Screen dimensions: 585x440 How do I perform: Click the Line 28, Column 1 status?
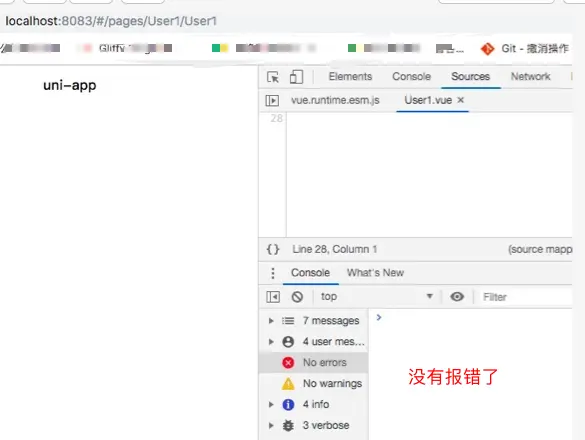[335, 249]
